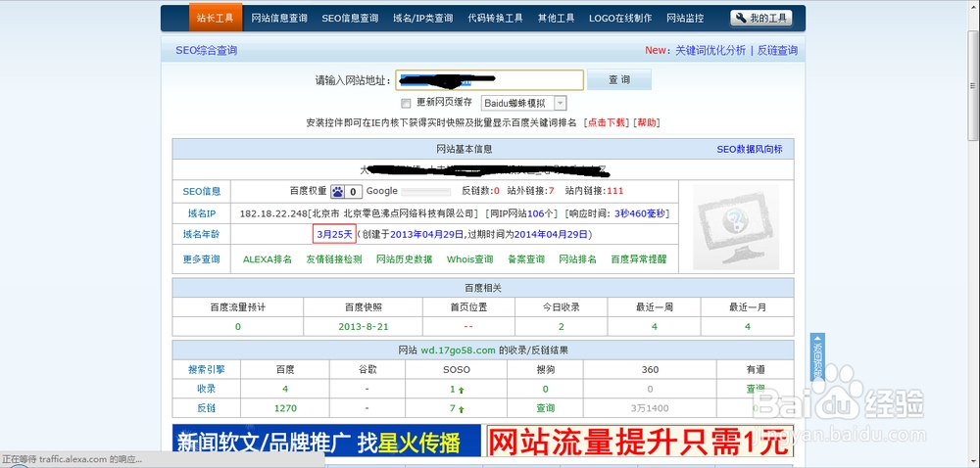Screen dimensions: 980x468
Task: Click the 帮助 link
Action: [x=647, y=123]
